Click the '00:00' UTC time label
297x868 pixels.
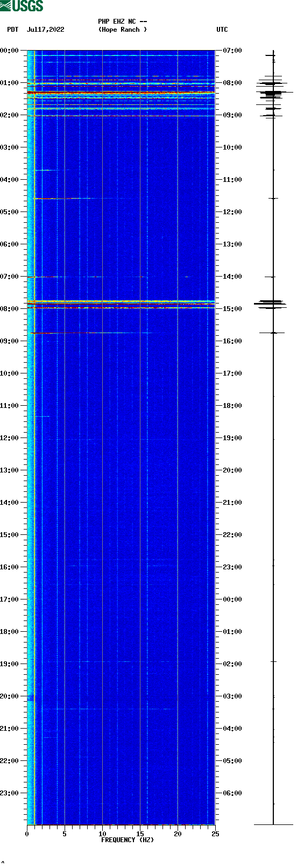point(232,599)
